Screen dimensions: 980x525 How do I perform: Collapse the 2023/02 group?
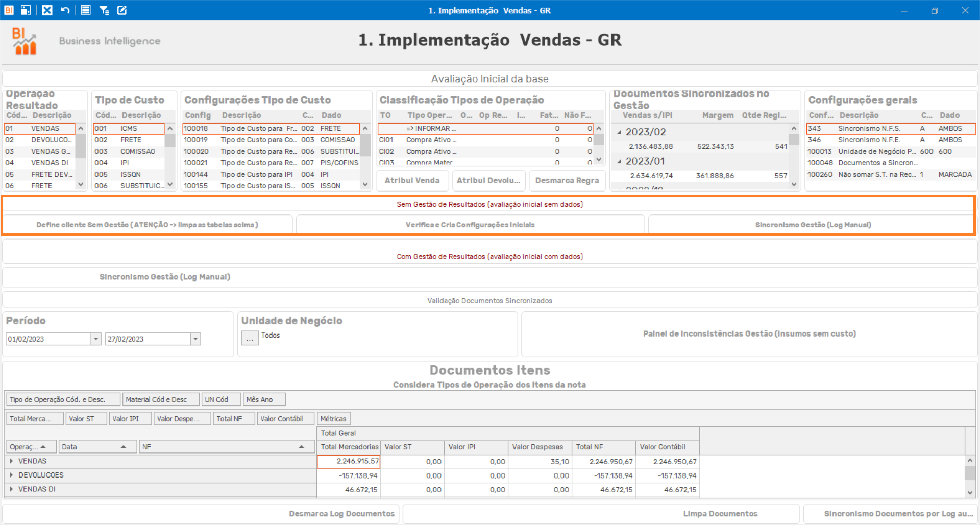619,132
